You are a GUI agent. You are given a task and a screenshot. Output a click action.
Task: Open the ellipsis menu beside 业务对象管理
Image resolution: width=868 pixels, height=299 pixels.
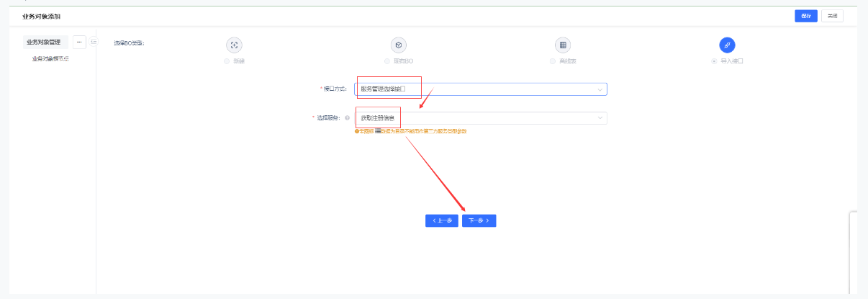tap(79, 42)
